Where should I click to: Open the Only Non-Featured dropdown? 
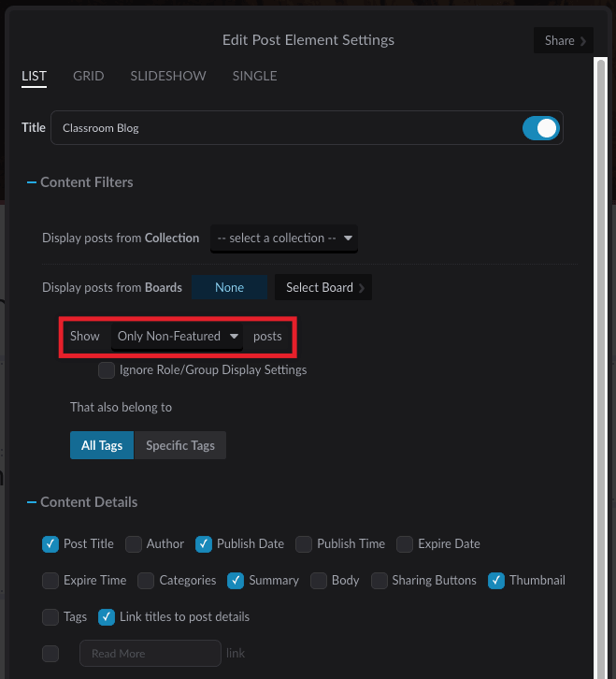(x=177, y=337)
